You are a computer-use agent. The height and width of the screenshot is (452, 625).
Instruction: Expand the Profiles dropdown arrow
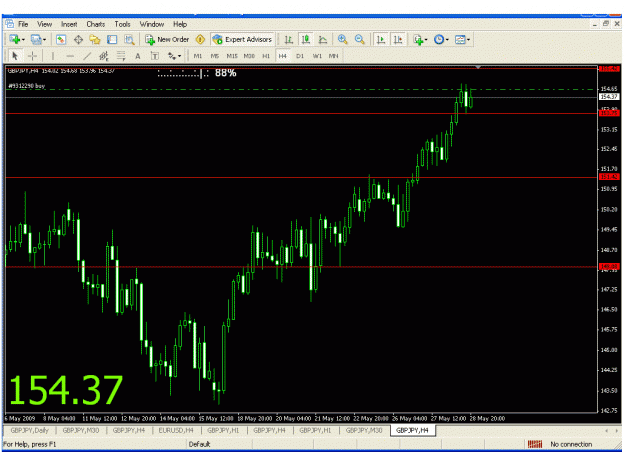pyautogui.click(x=44, y=39)
